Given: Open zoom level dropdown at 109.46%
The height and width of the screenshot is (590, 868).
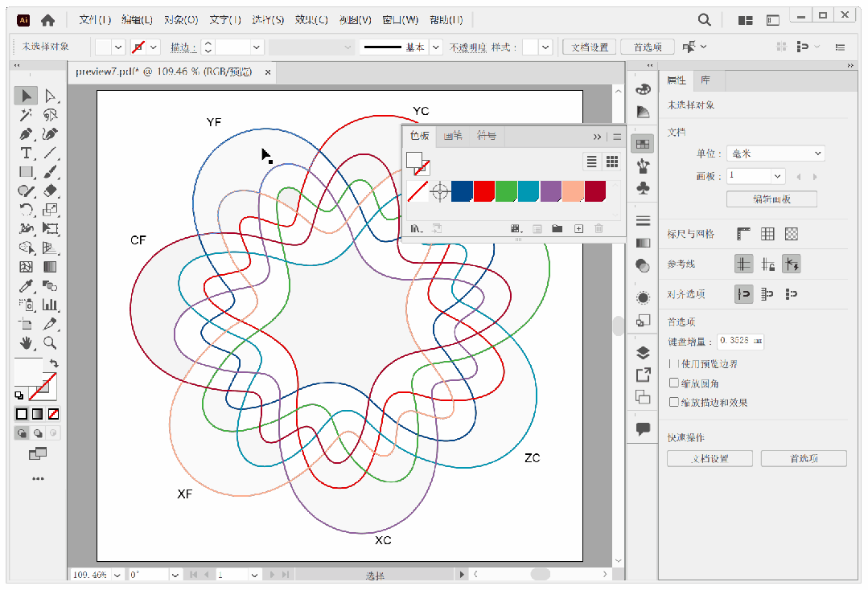Looking at the screenshot, I should click(x=117, y=575).
